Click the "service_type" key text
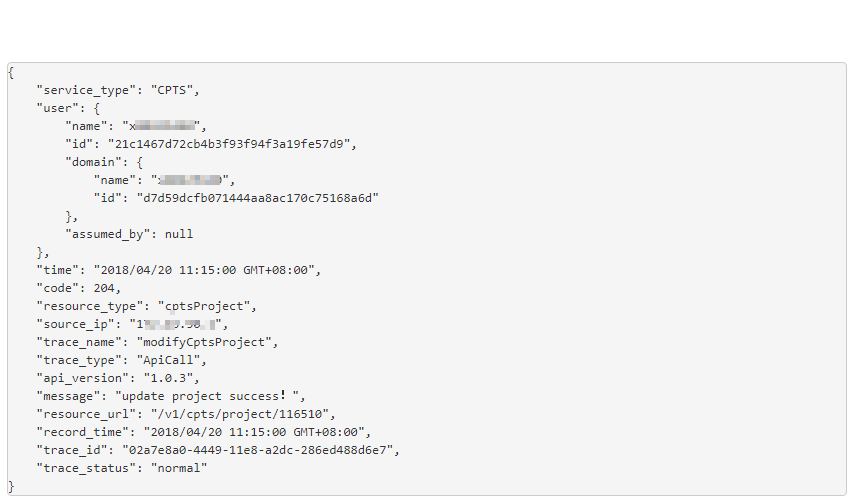 pos(86,90)
